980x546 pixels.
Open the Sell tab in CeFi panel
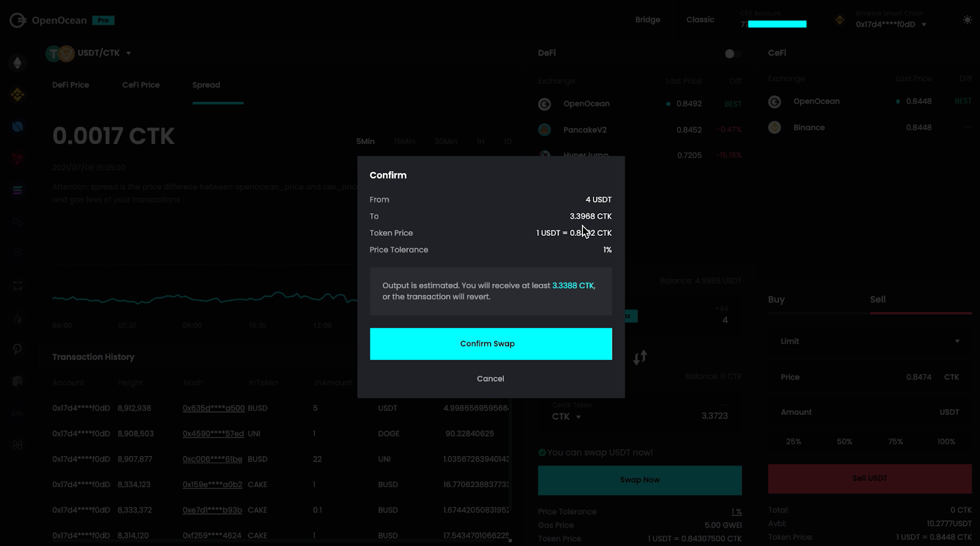878,300
